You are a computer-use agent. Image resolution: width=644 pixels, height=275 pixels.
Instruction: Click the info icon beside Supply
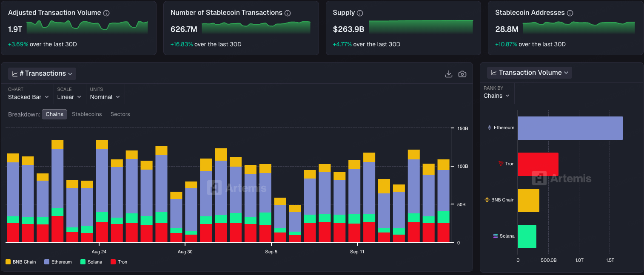click(x=360, y=13)
